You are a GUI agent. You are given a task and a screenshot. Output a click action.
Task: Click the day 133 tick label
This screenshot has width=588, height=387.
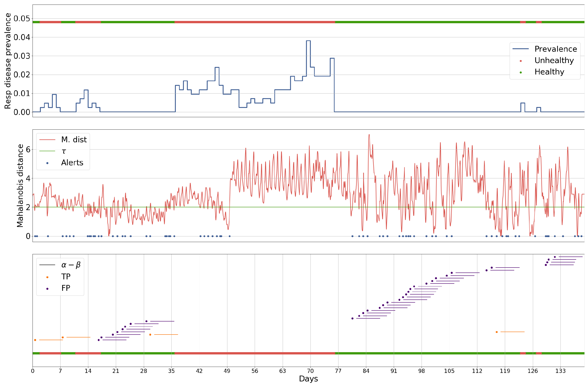560,371
